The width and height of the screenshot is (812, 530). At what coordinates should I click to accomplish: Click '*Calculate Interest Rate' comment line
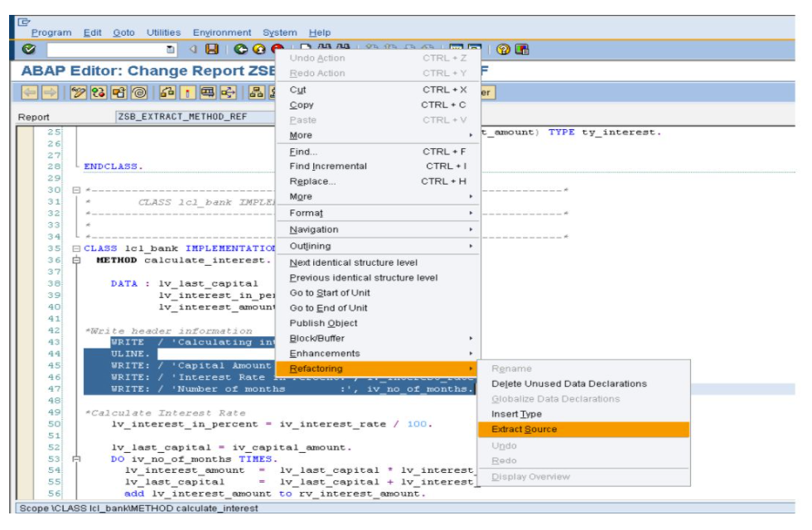coord(165,412)
